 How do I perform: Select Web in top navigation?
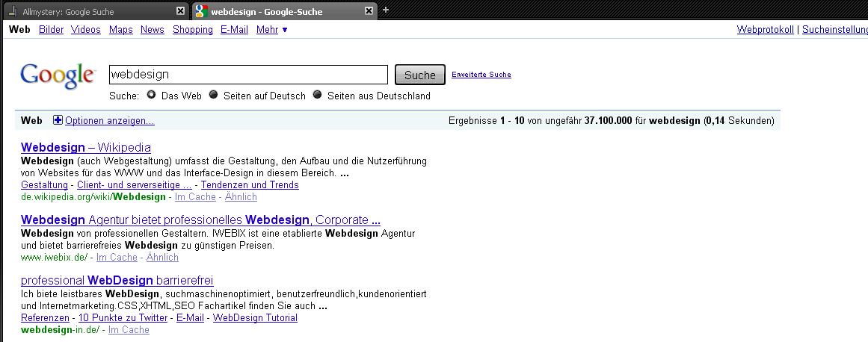pos(20,30)
